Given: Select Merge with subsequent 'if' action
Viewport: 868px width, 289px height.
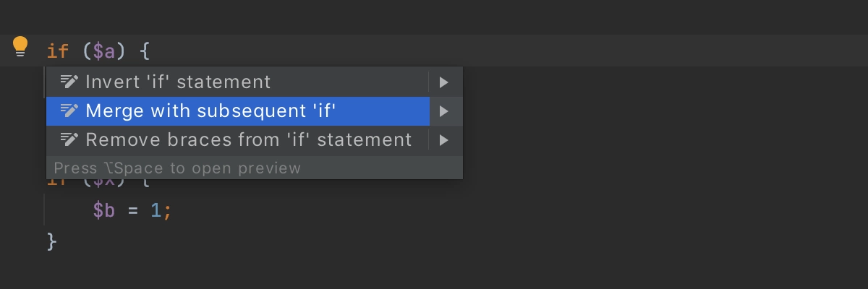Looking at the screenshot, I should [x=210, y=111].
